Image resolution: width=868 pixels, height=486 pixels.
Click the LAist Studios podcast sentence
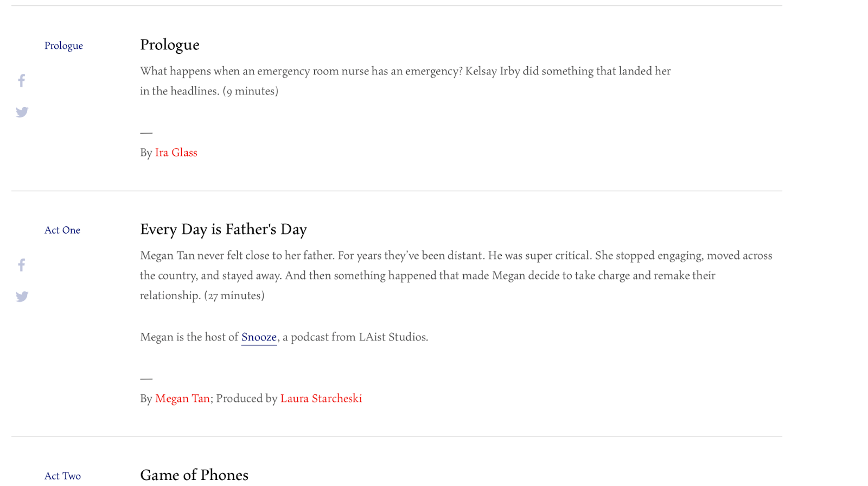coord(284,337)
